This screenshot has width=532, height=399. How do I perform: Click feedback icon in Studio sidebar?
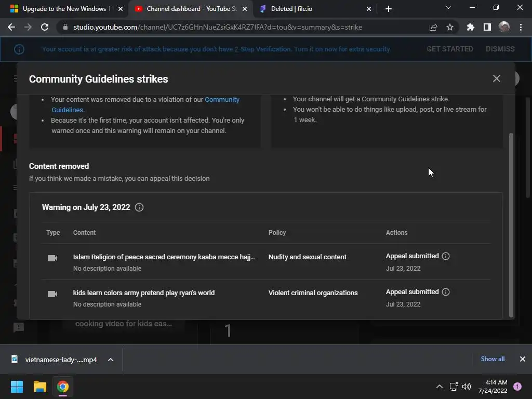19,327
